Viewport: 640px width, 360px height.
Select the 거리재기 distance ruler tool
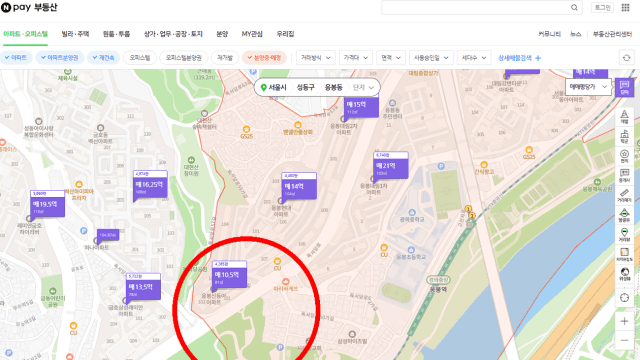(x=624, y=195)
